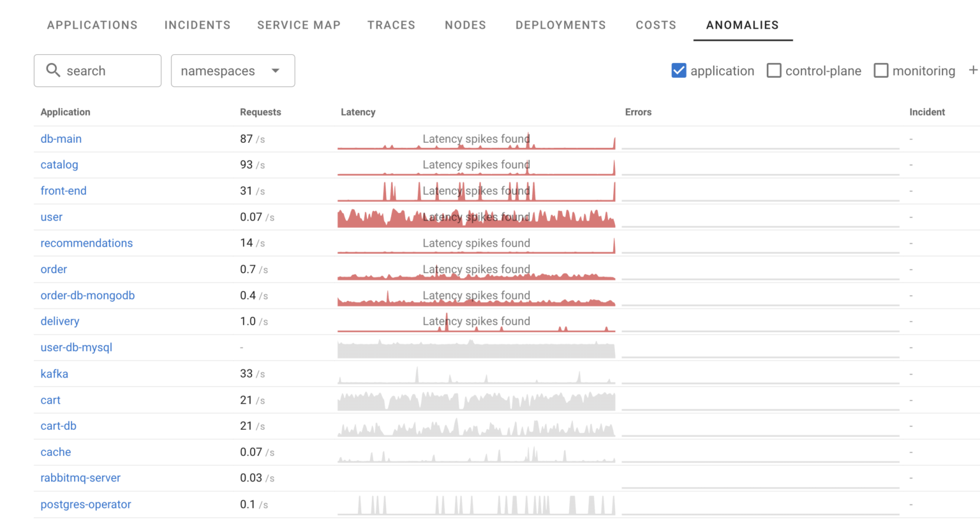Select the Incidents tab
Screen dimensions: 980x528
pos(198,25)
